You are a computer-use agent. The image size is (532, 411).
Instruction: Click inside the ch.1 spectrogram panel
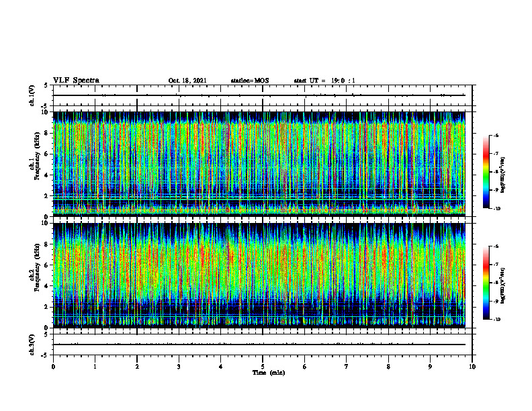pyautogui.click(x=259, y=164)
